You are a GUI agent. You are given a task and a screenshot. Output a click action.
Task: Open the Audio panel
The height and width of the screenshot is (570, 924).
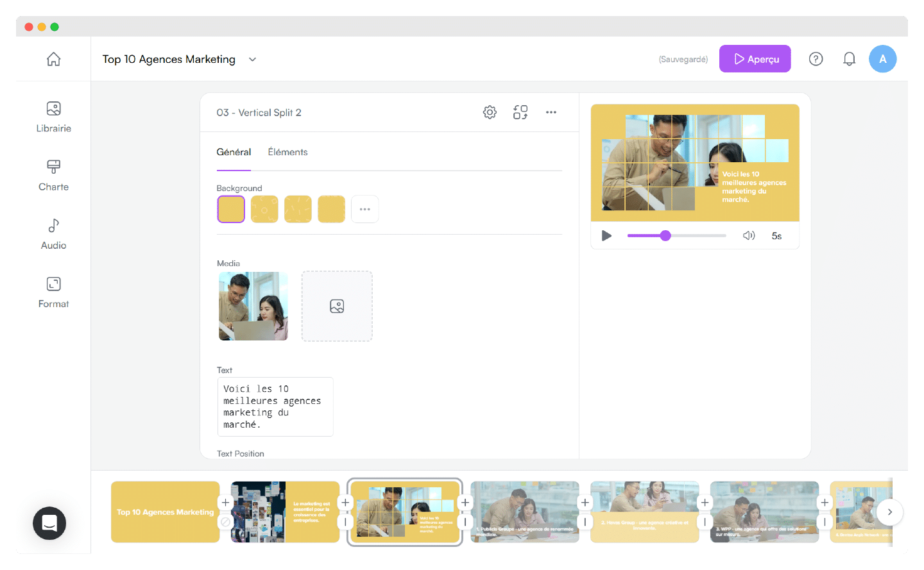pyautogui.click(x=54, y=234)
